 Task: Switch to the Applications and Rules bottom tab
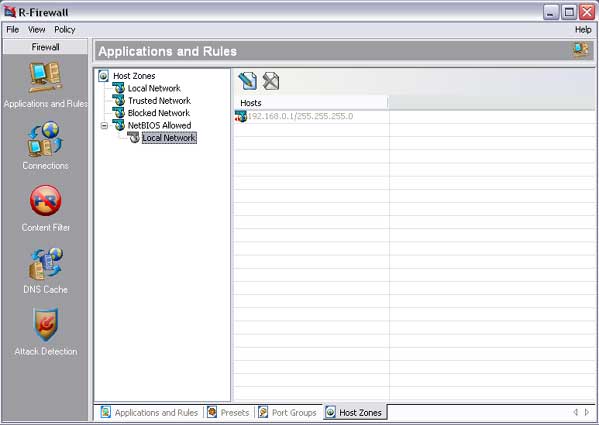click(x=149, y=412)
